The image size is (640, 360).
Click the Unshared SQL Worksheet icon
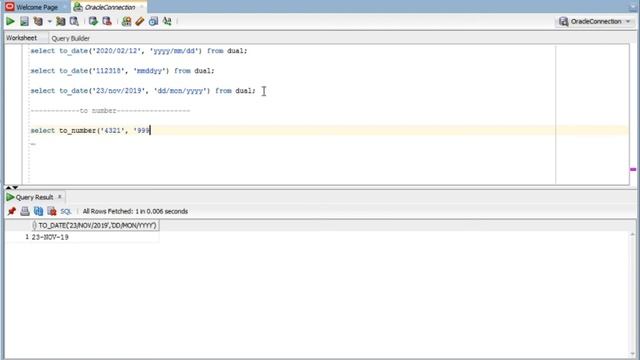pos(127,22)
